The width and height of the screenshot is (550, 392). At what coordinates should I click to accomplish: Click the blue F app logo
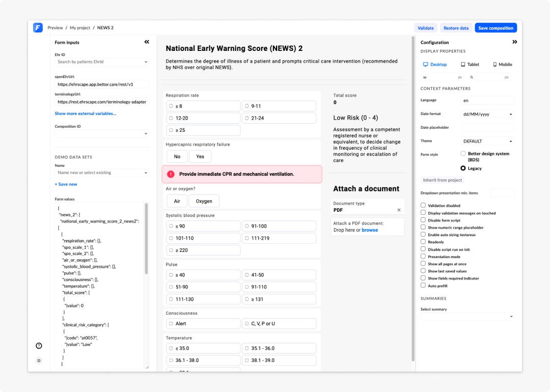click(x=38, y=27)
